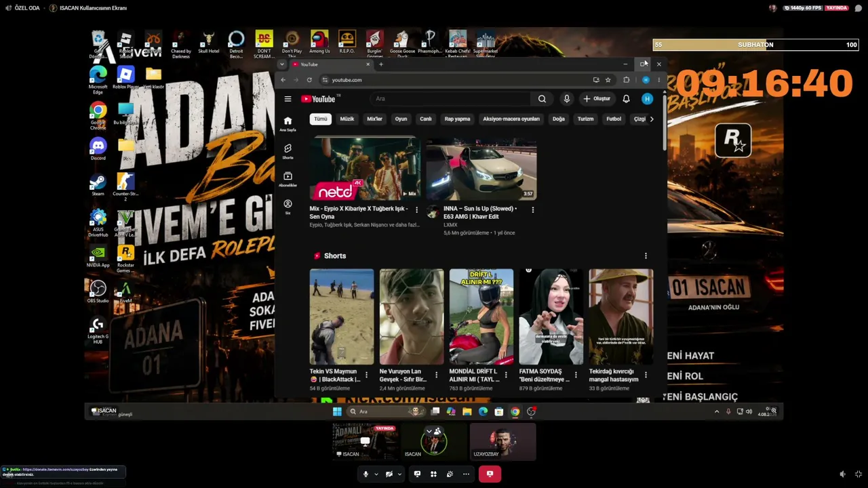
Task: Select the Aksiyon-macera oyunları chip
Action: [x=511, y=119]
